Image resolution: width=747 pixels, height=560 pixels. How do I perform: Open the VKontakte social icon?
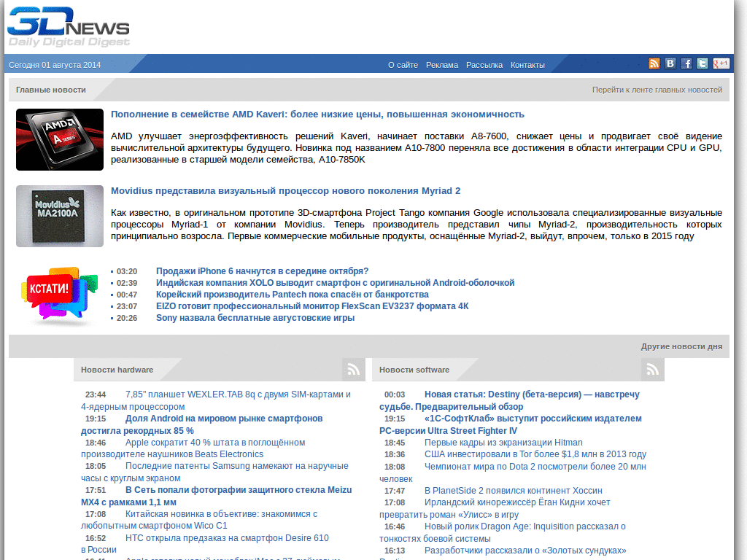670,63
